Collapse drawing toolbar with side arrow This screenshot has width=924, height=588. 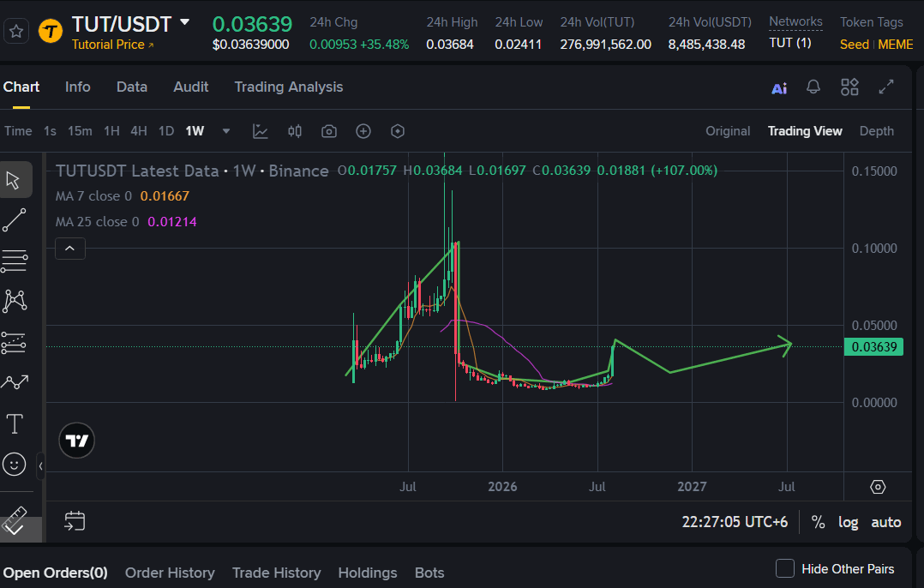(40, 466)
